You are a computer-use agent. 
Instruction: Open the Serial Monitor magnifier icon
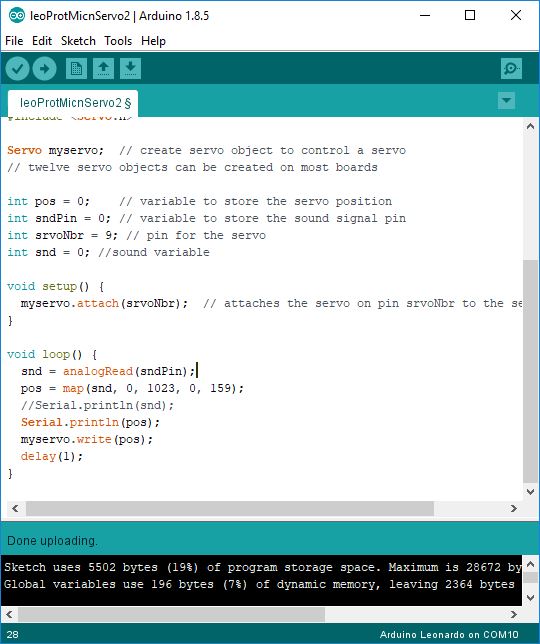tap(511, 68)
